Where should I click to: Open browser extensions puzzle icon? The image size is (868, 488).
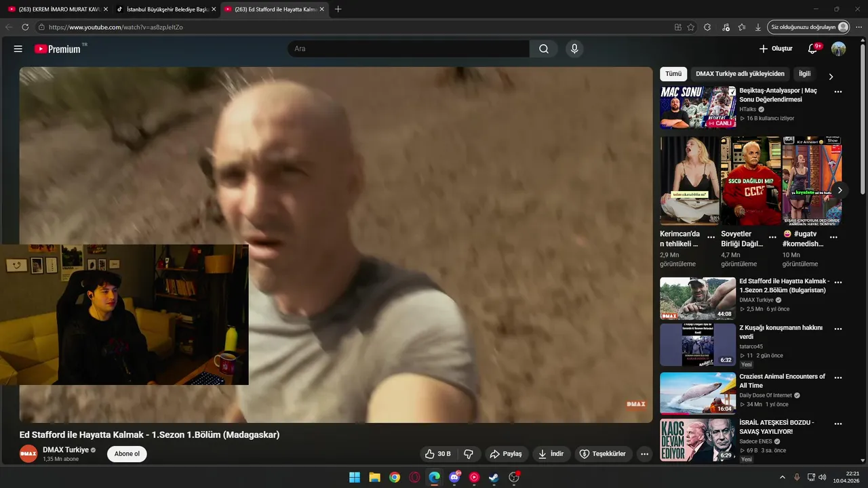click(x=708, y=27)
